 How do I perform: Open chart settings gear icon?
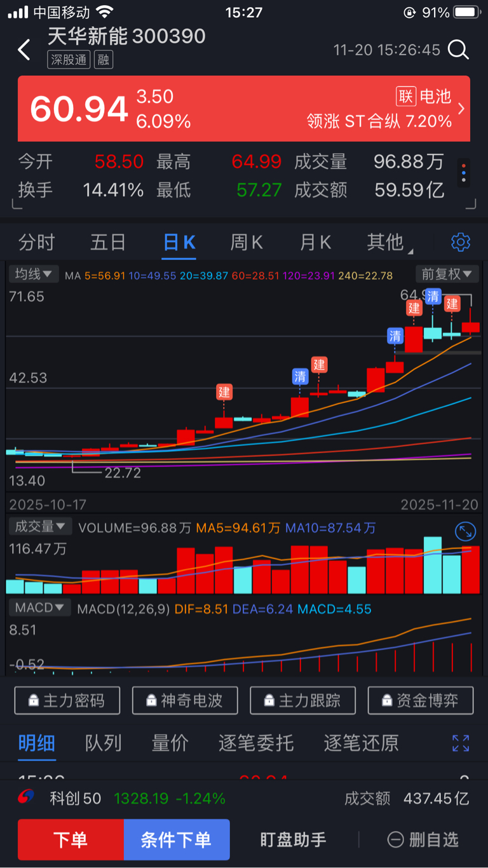coord(460,242)
